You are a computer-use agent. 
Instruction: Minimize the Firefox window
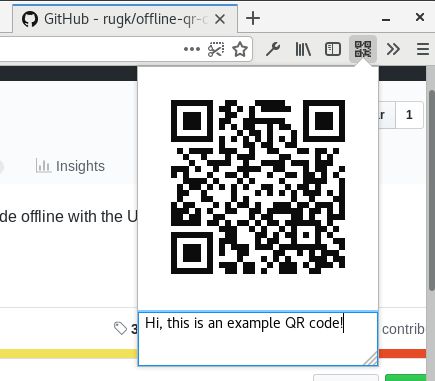386,19
